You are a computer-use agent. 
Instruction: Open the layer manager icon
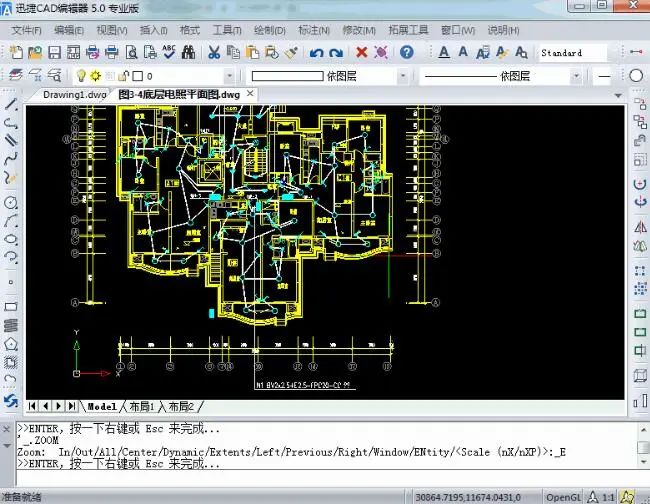point(16,75)
